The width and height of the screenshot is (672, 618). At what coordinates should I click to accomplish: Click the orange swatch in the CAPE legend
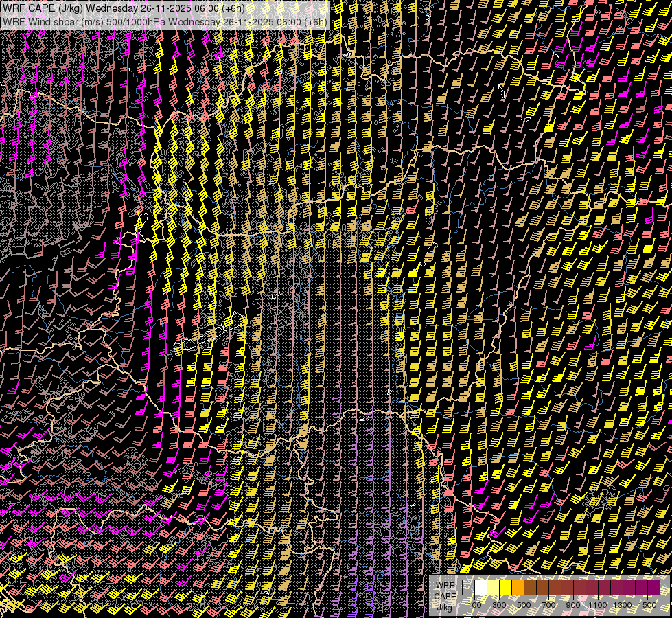coord(518,587)
